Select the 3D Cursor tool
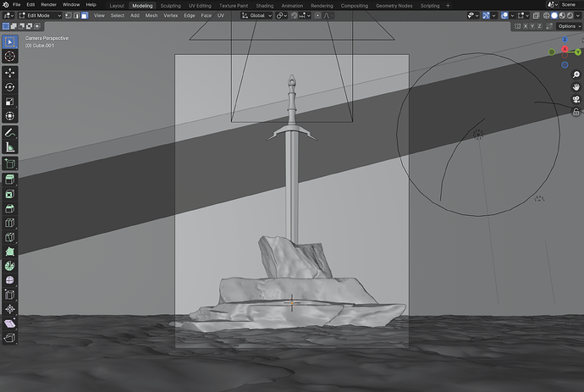584x392 pixels. coord(9,56)
